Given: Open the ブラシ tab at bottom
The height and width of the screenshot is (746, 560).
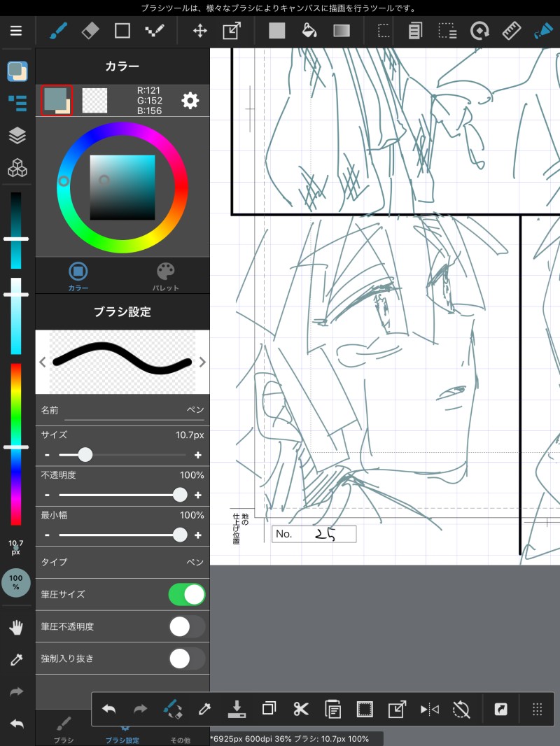Looking at the screenshot, I should [x=64, y=730].
